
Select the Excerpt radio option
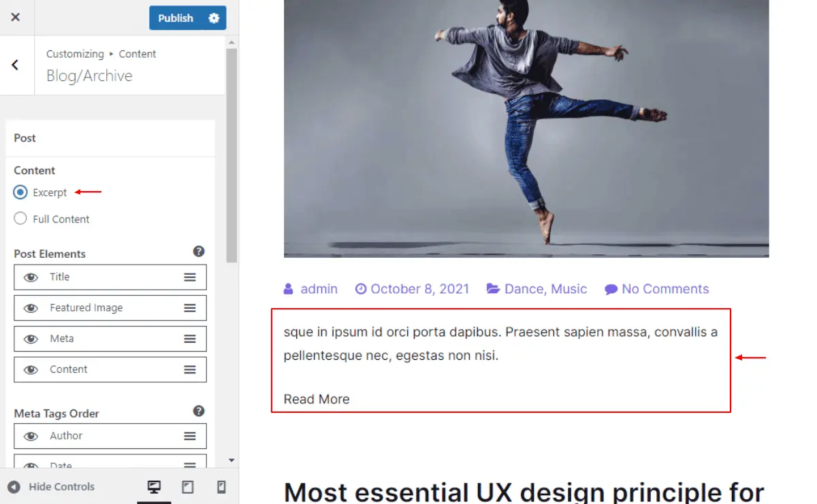pos(20,192)
